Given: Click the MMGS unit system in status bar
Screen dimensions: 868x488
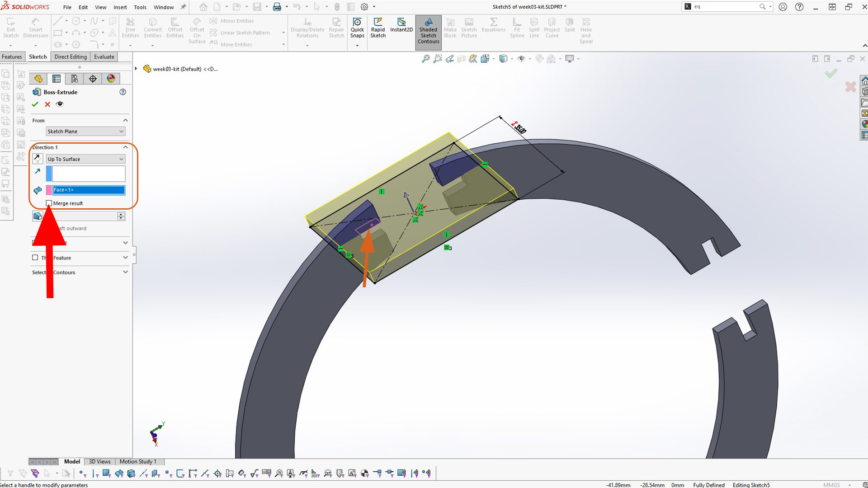Looking at the screenshot, I should point(831,485).
